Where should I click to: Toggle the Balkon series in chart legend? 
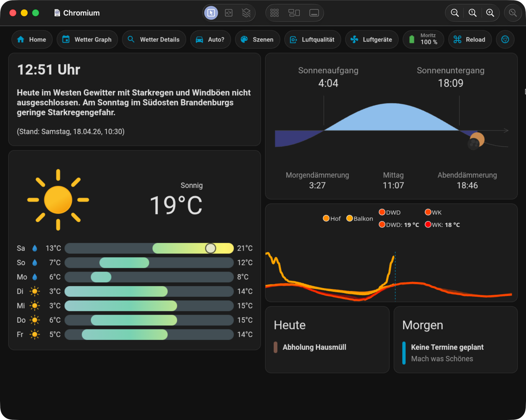point(359,218)
